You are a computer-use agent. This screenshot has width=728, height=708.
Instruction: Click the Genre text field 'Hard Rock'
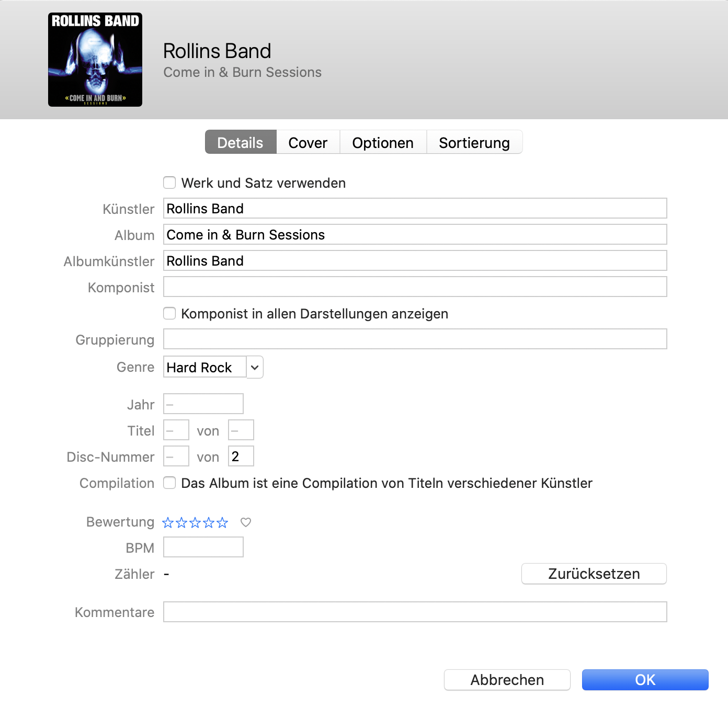[x=204, y=367]
